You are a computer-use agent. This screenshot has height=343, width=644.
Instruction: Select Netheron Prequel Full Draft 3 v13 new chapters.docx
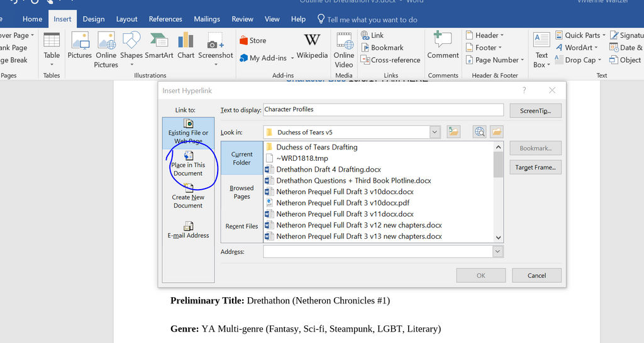point(353,236)
